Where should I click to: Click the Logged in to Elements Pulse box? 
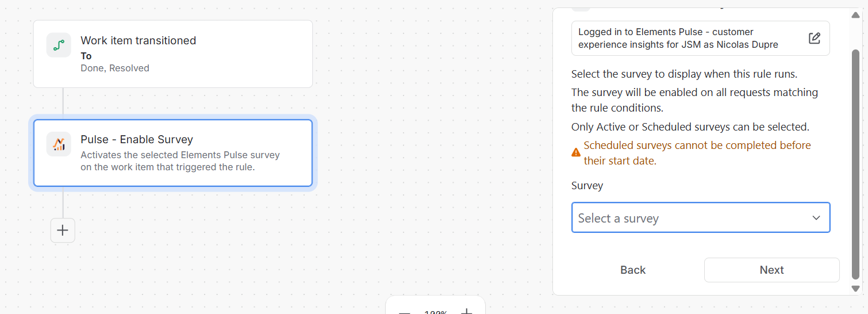[x=701, y=39]
